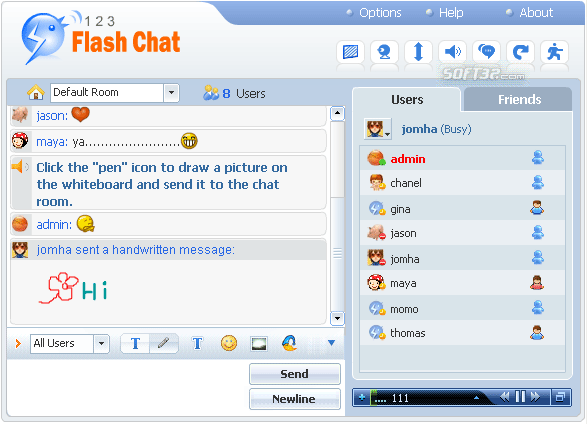Click the female profile icon in maya's row
587x424 pixels.
coord(537,283)
